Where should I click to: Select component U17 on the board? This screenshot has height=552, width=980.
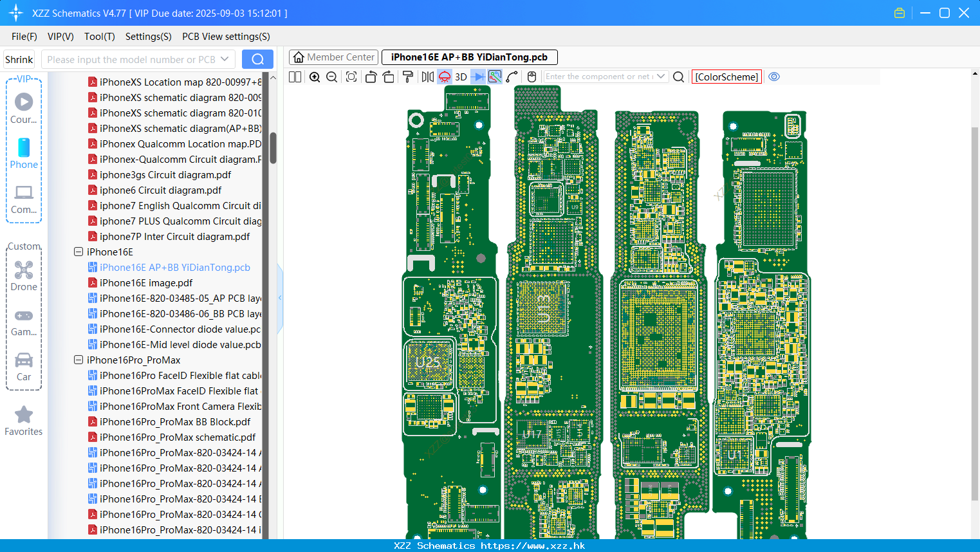pos(532,434)
